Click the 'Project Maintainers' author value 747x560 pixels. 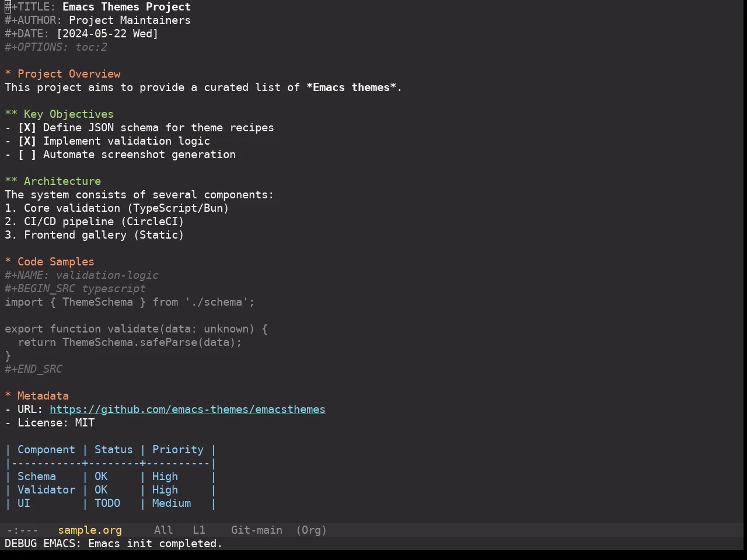[130, 20]
